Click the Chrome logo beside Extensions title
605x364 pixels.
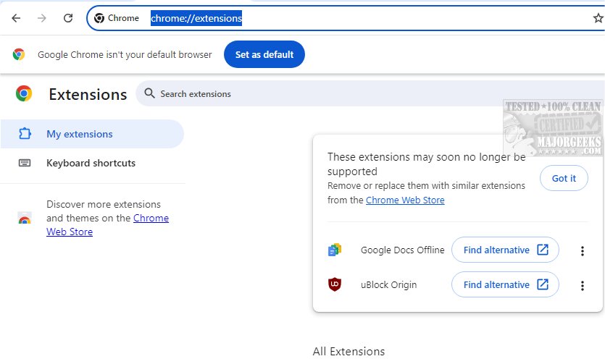pos(24,94)
